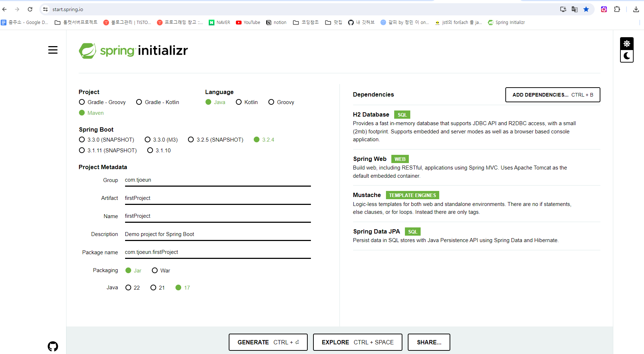Image resolution: width=644 pixels, height=354 pixels.
Task: Open the 프로그래밍 창고 bookmark
Action: 180,23
